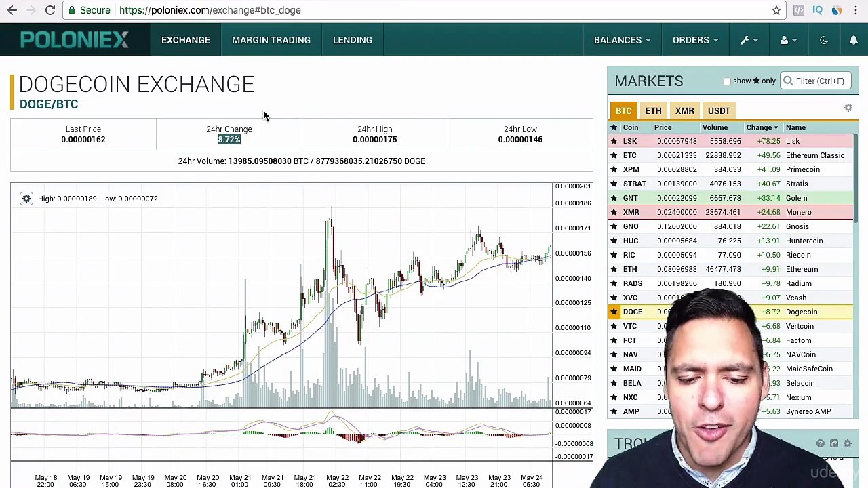This screenshot has height=488, width=868.
Task: Sort markets by Coin column
Action: (x=631, y=127)
